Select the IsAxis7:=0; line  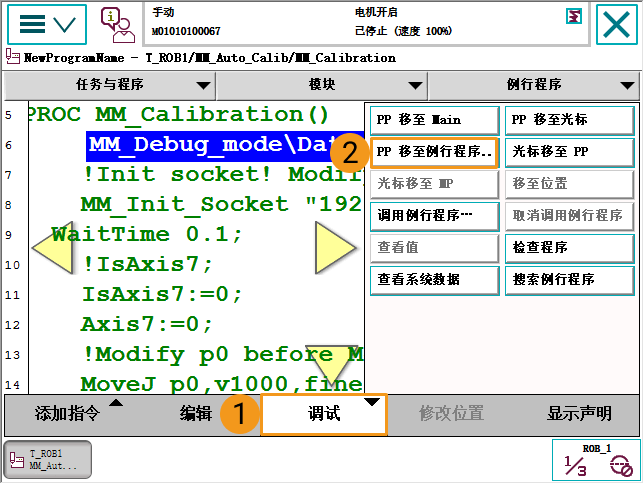(x=162, y=295)
